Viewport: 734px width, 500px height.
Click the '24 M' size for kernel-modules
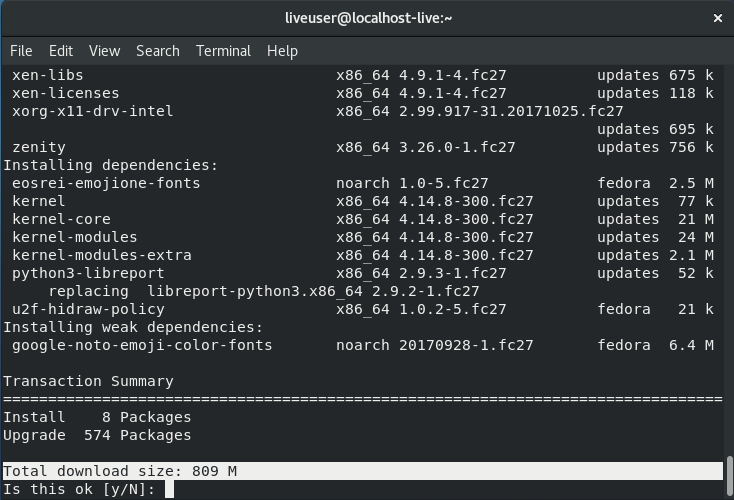click(x=696, y=237)
